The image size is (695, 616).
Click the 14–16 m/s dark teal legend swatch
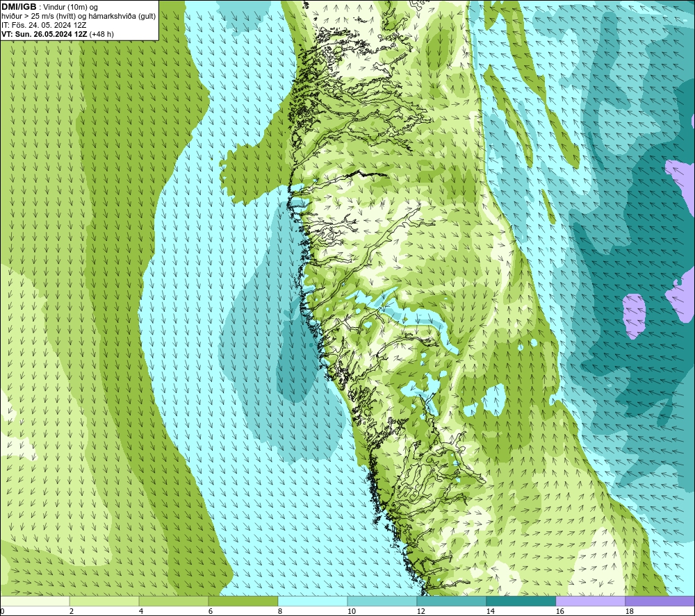click(x=521, y=601)
